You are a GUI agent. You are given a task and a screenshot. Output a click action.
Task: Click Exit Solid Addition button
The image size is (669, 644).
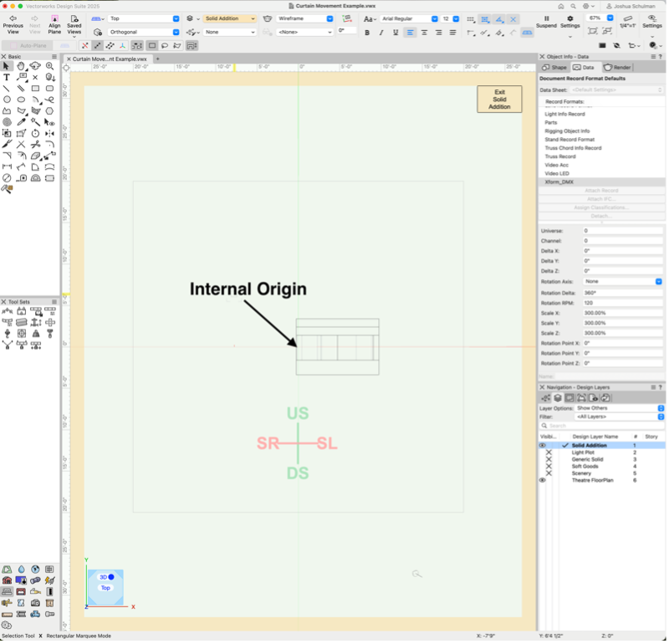click(x=498, y=100)
